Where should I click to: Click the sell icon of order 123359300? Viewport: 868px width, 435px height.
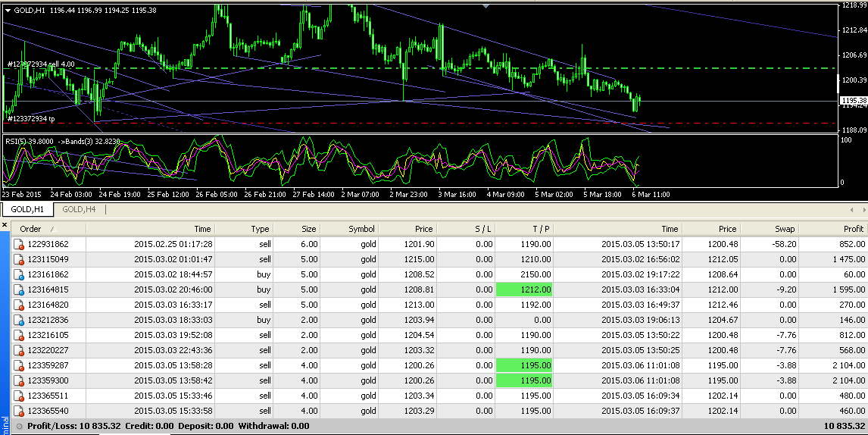pyautogui.click(x=19, y=381)
